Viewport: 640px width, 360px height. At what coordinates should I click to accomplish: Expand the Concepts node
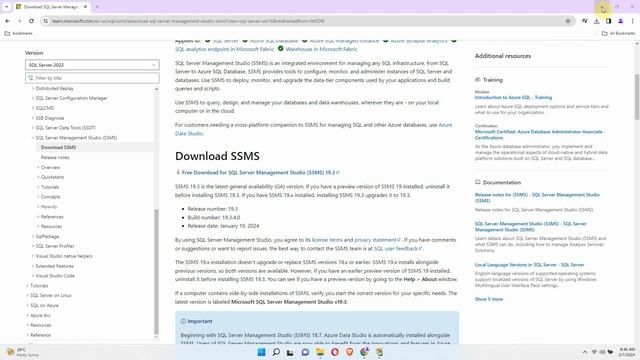(38, 197)
